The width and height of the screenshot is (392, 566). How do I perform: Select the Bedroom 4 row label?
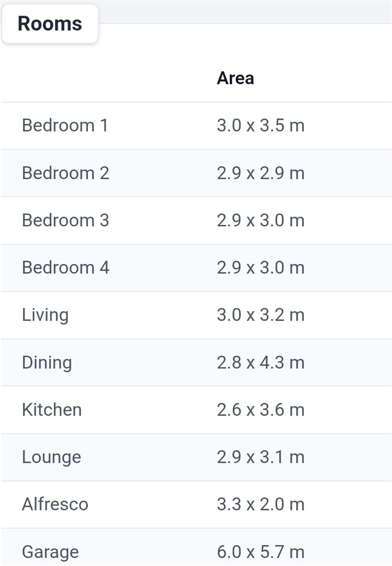coord(66,268)
